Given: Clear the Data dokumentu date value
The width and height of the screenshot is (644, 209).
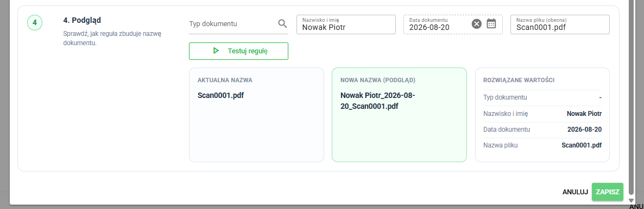Looking at the screenshot, I should tap(476, 24).
